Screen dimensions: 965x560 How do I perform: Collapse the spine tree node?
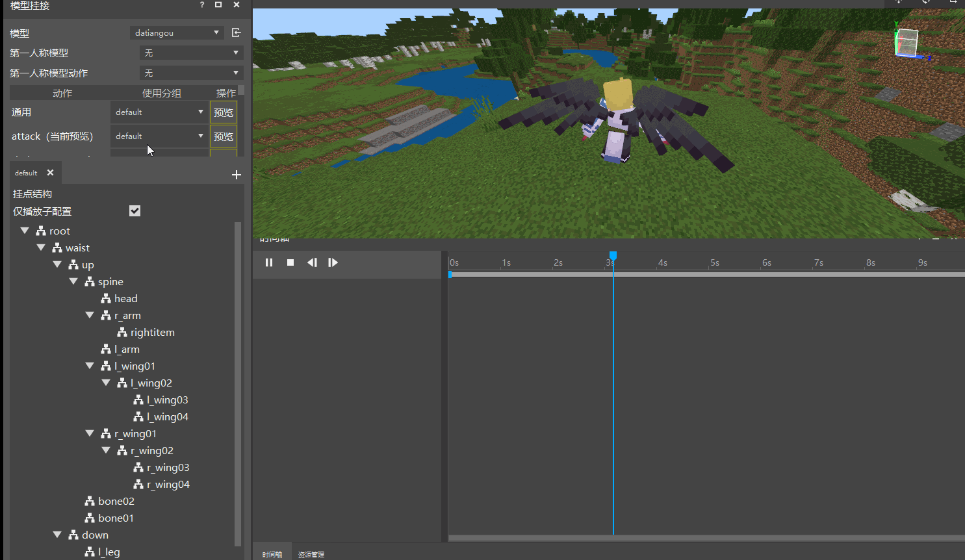(73, 281)
